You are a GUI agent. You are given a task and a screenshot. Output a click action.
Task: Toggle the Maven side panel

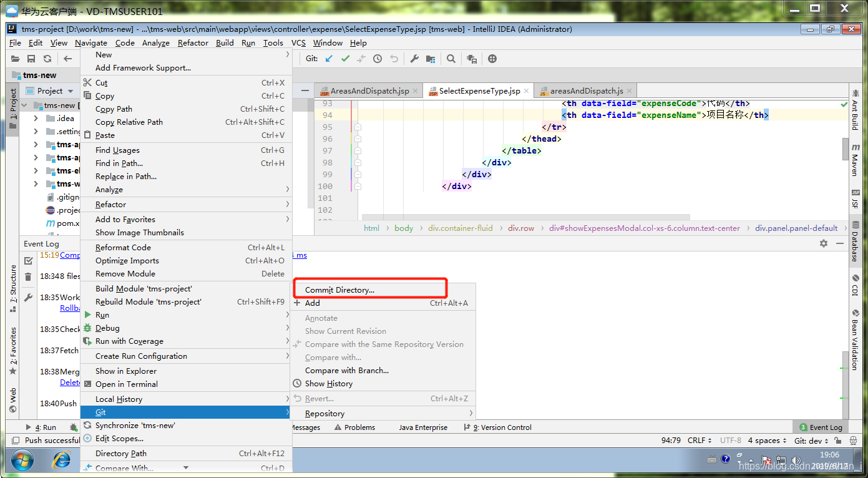856,160
